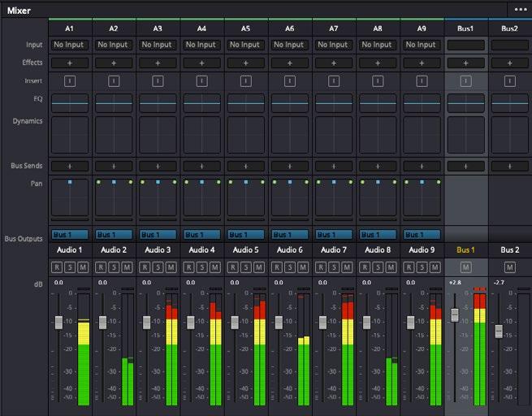
Task: Open the Pan control for channel A1
Action: coord(70,197)
